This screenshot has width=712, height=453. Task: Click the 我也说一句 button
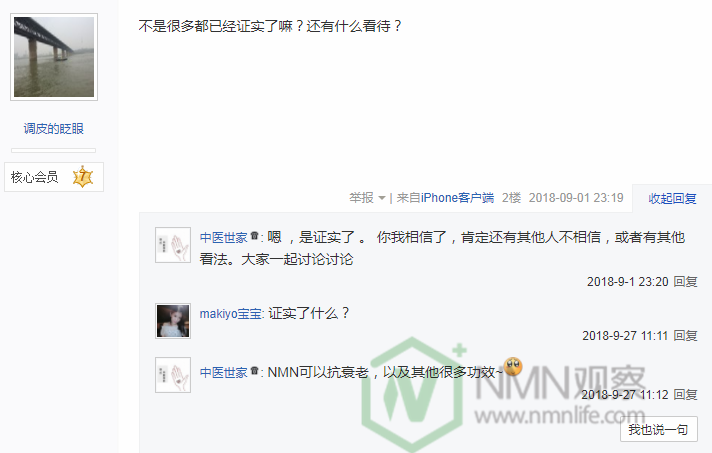pos(658,429)
